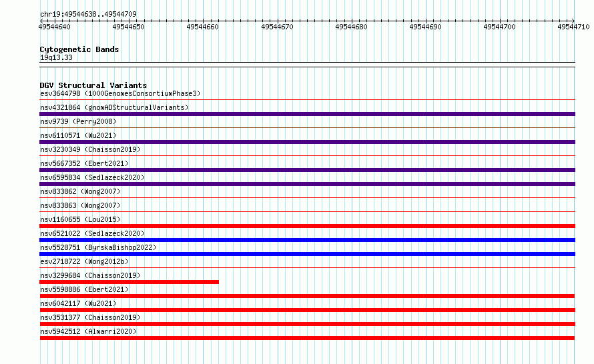Open variant esv2718722 (Wong2012b)

[x=84, y=261]
